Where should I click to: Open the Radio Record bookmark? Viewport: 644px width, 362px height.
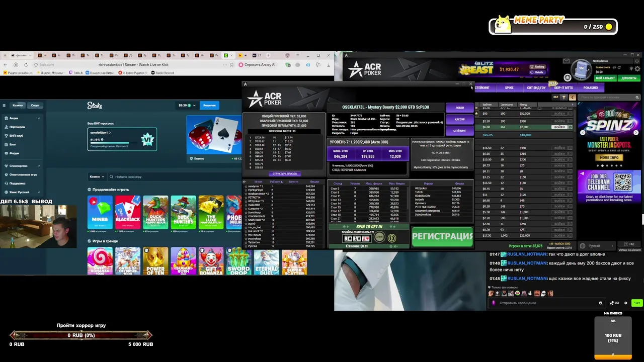pos(163,73)
